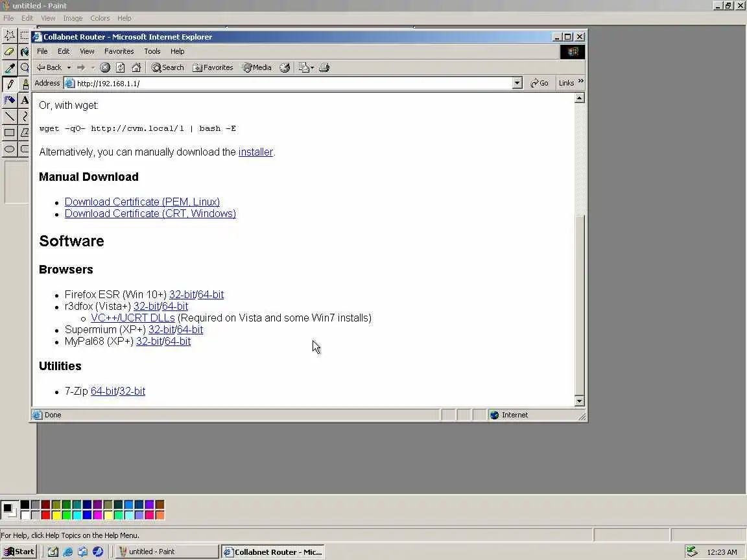The image size is (747, 560).
Task: Open Firefox ESR 64-bit download link
Action: coord(211,295)
